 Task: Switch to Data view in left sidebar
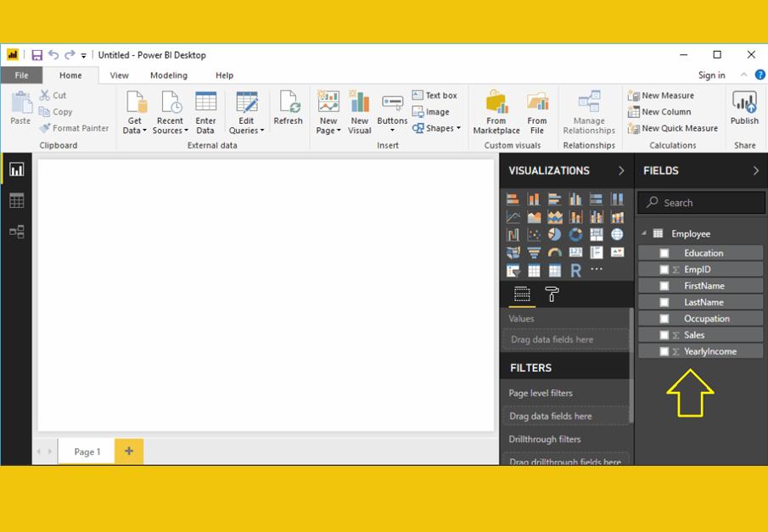click(x=17, y=200)
